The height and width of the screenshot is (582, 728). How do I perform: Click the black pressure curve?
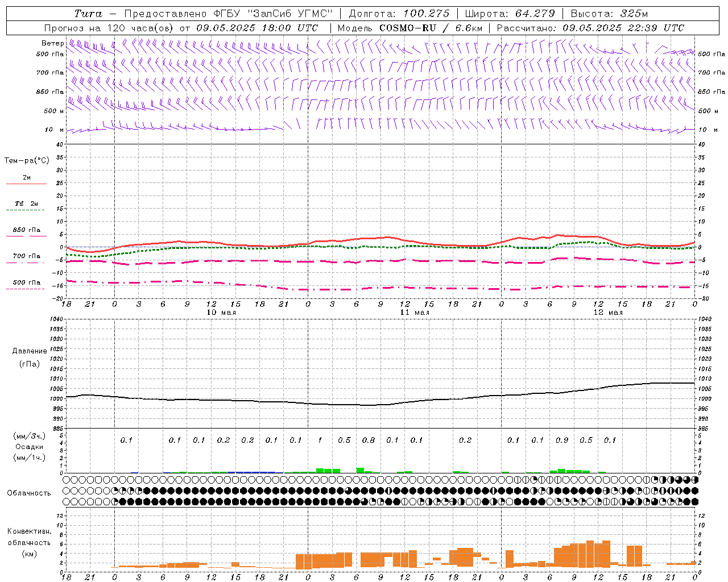click(380, 405)
